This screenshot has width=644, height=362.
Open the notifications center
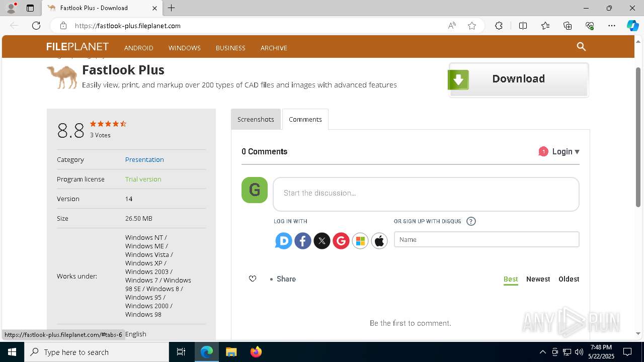click(627, 352)
